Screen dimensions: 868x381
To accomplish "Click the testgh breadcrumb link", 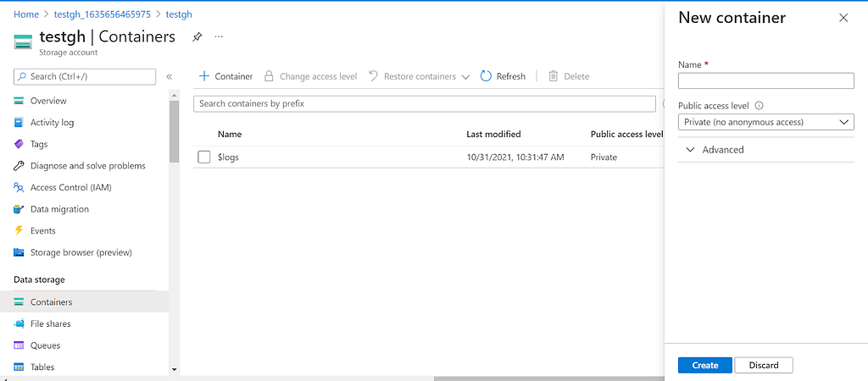I will (x=179, y=14).
